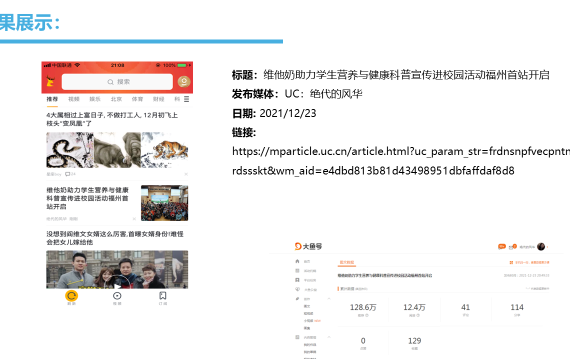This screenshot has height=360, width=570.
Task: Click the pen creation icon in 大鱼号 sidebar
Action: click(297, 299)
